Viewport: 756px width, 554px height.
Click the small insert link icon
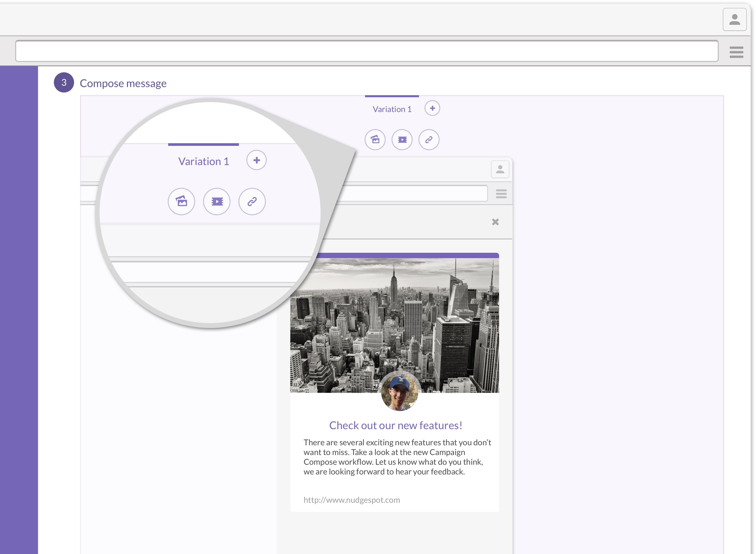coord(429,139)
